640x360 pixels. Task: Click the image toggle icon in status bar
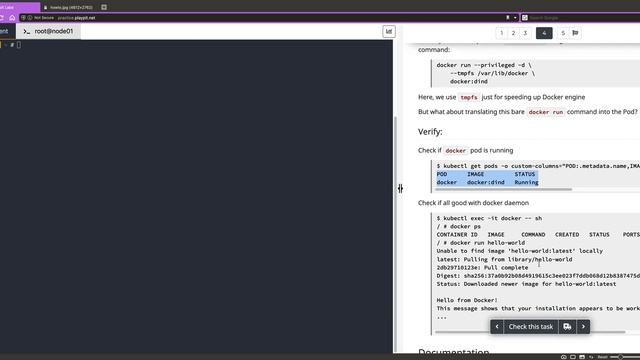[x=582, y=357]
